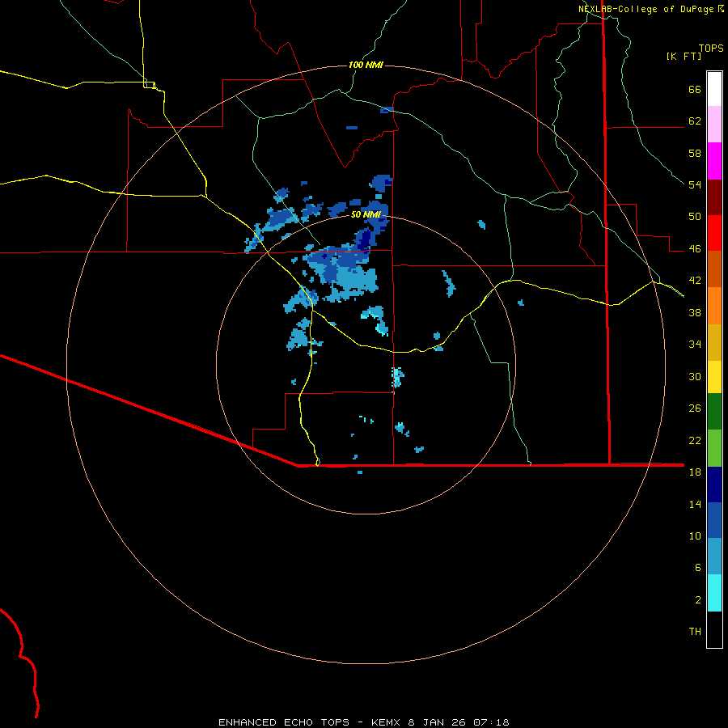Click the black TH legend swatch
The width and height of the screenshot is (728, 728).
pyautogui.click(x=714, y=629)
